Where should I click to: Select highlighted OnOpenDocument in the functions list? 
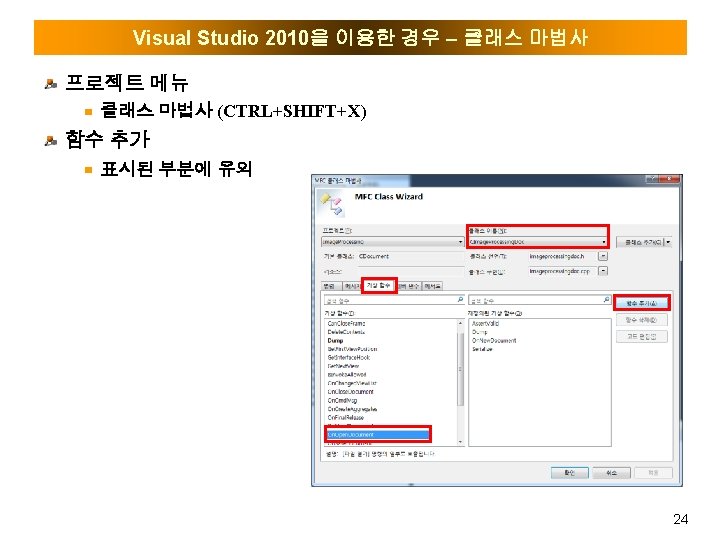click(x=377, y=434)
